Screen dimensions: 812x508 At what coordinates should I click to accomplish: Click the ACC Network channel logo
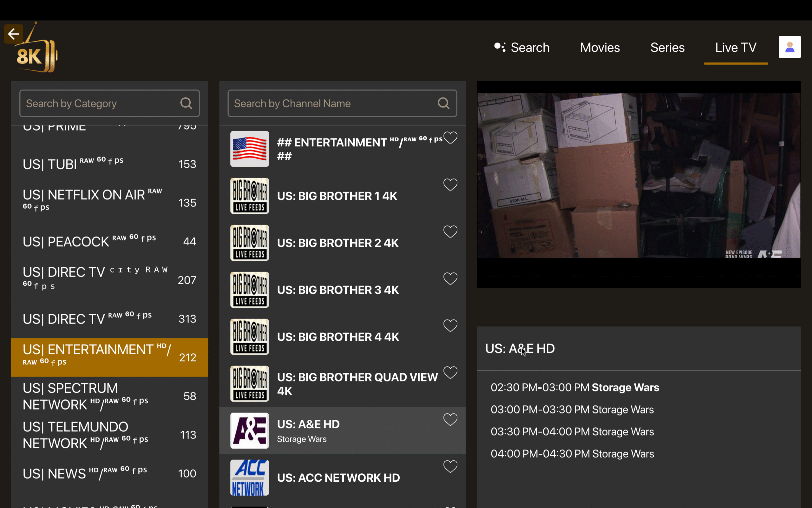click(x=250, y=478)
